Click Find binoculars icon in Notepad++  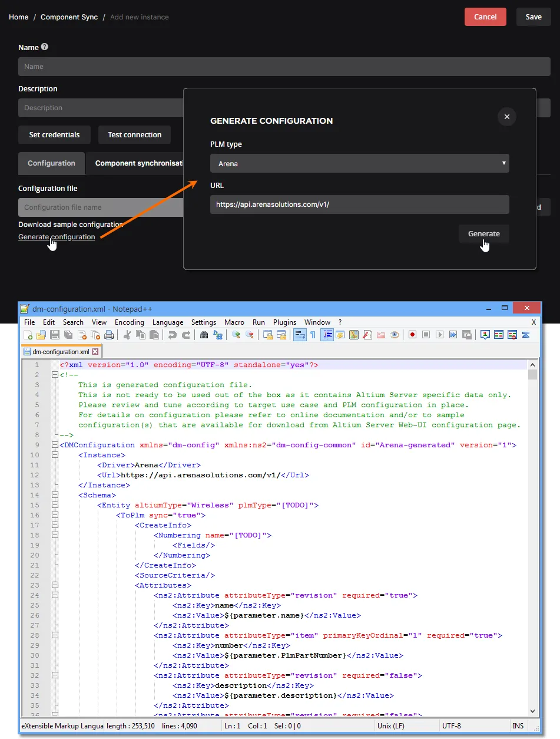(204, 335)
